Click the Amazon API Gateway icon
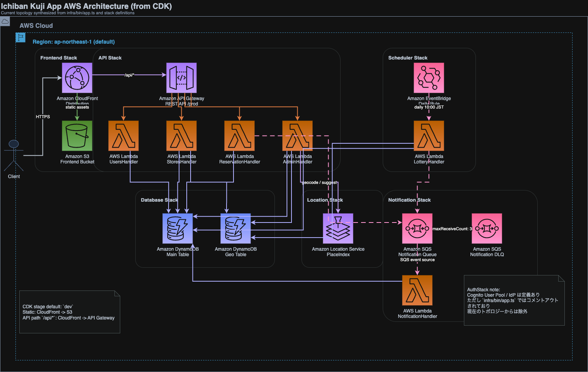The height and width of the screenshot is (372, 588). point(181,78)
